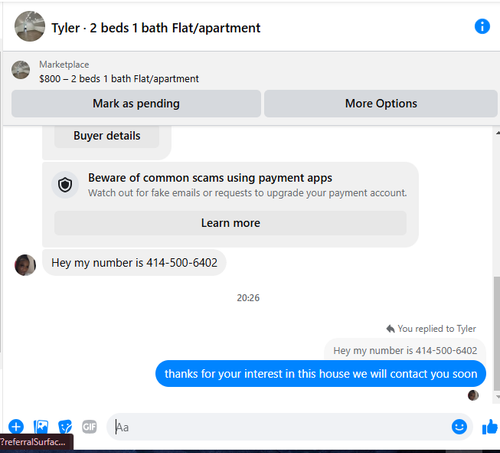
Task: Open more actions plus icon
Action: [16, 426]
